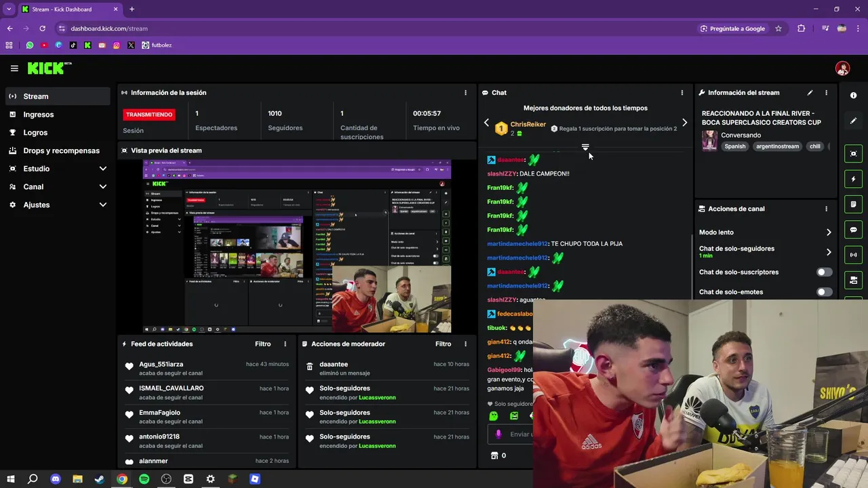The width and height of the screenshot is (868, 488).
Task: Toggle the Chat de solo-emotes switch
Action: click(x=824, y=292)
